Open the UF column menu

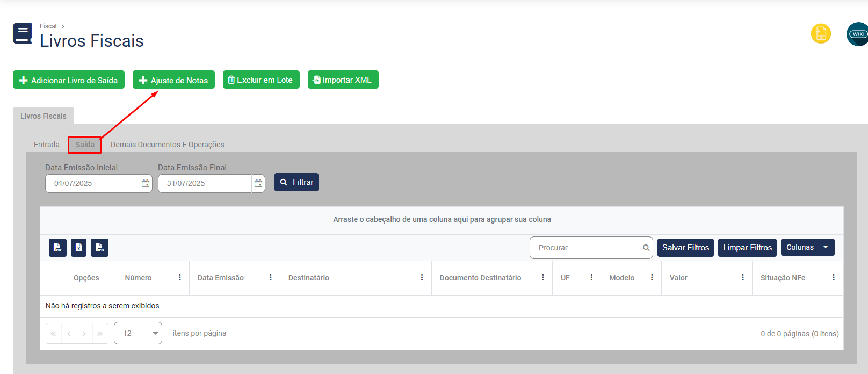pos(591,278)
